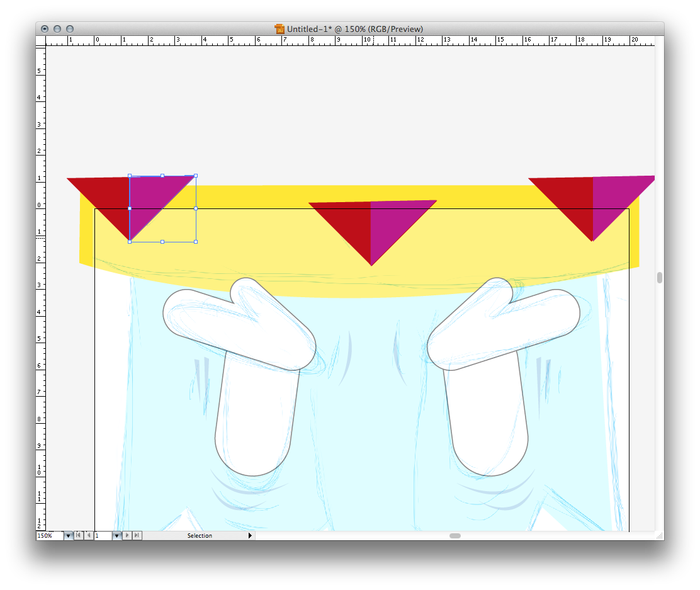Screen dimensions: 700x590
Task: Click the Selection status bar label
Action: 200,535
